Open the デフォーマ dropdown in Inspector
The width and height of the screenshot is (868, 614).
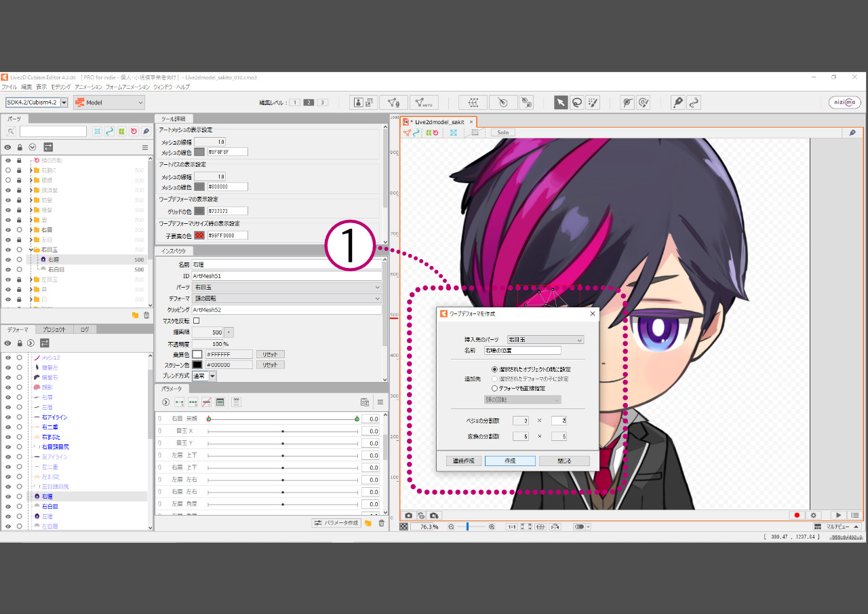tap(288, 298)
